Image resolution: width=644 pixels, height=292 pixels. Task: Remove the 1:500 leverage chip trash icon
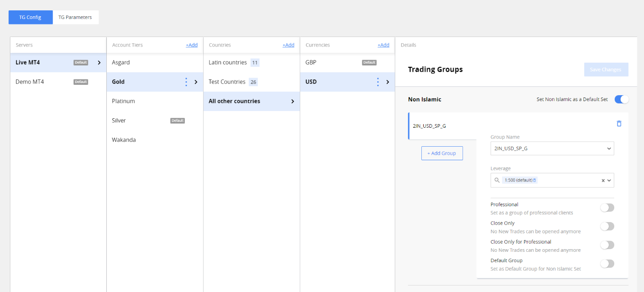[x=534, y=180]
